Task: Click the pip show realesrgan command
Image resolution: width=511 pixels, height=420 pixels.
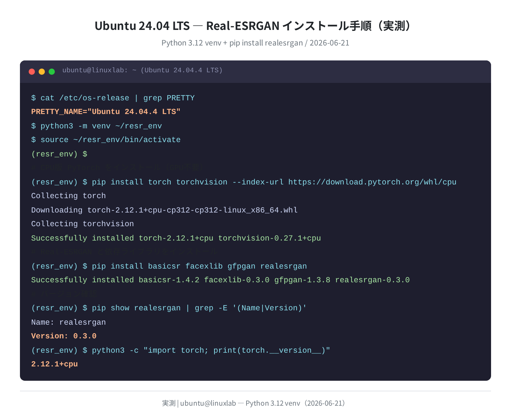Action: (x=169, y=308)
